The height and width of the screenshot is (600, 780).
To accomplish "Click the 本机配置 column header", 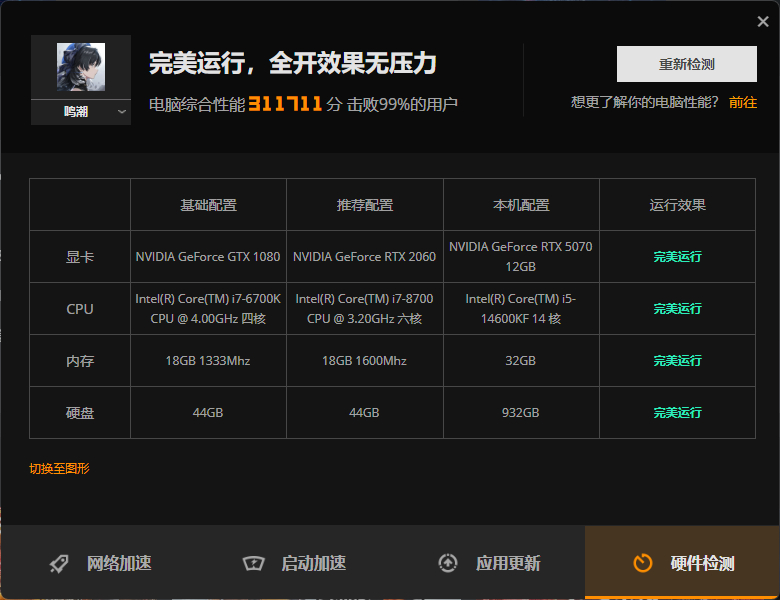I will click(521, 205).
